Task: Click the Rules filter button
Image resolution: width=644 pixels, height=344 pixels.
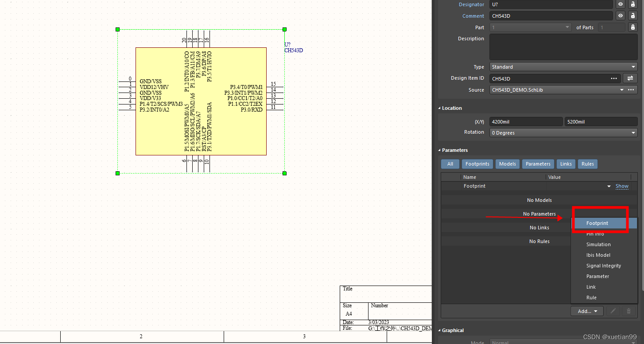Action: coord(588,164)
